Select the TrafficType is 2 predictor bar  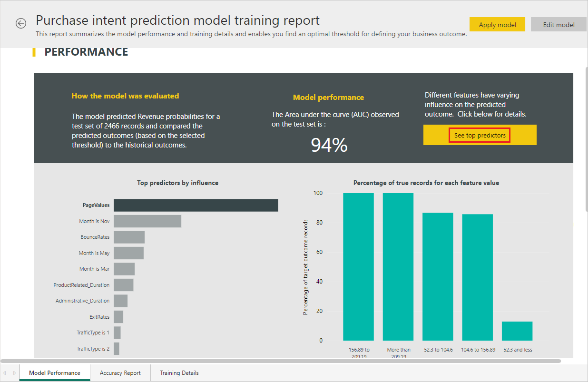[x=117, y=349]
